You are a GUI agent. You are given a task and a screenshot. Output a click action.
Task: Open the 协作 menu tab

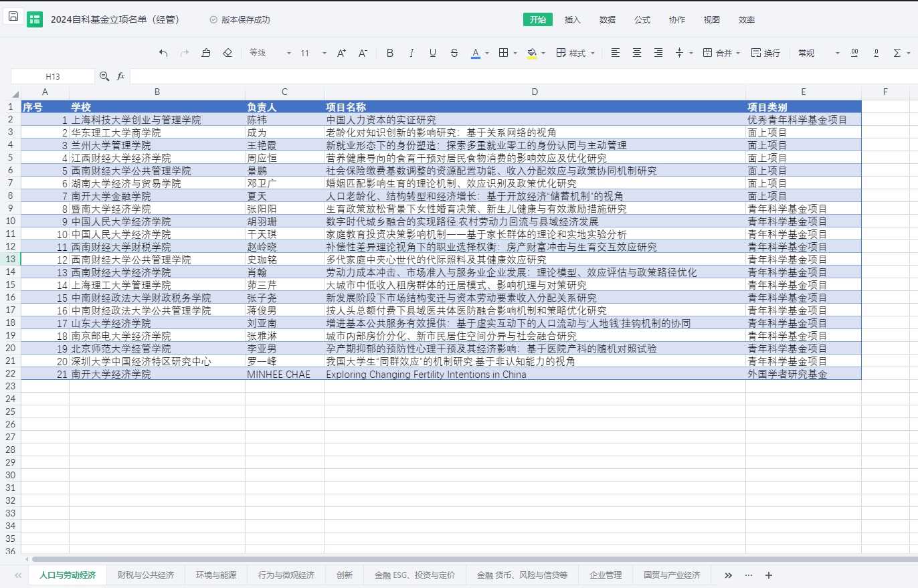(677, 19)
